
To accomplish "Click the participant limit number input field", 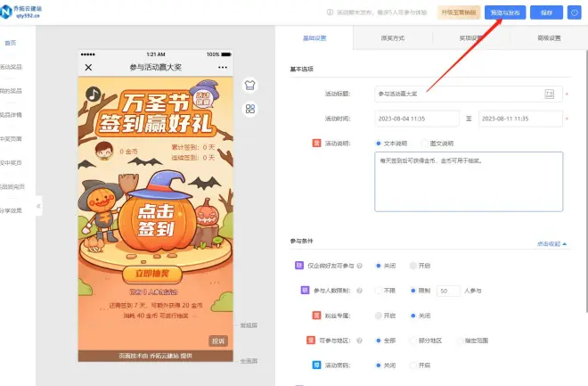I will pyautogui.click(x=447, y=291).
